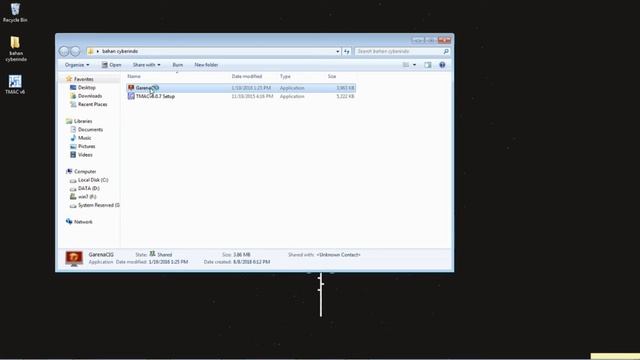The width and height of the screenshot is (640, 360).
Task: Click the Back navigation arrow
Action: coord(64,51)
